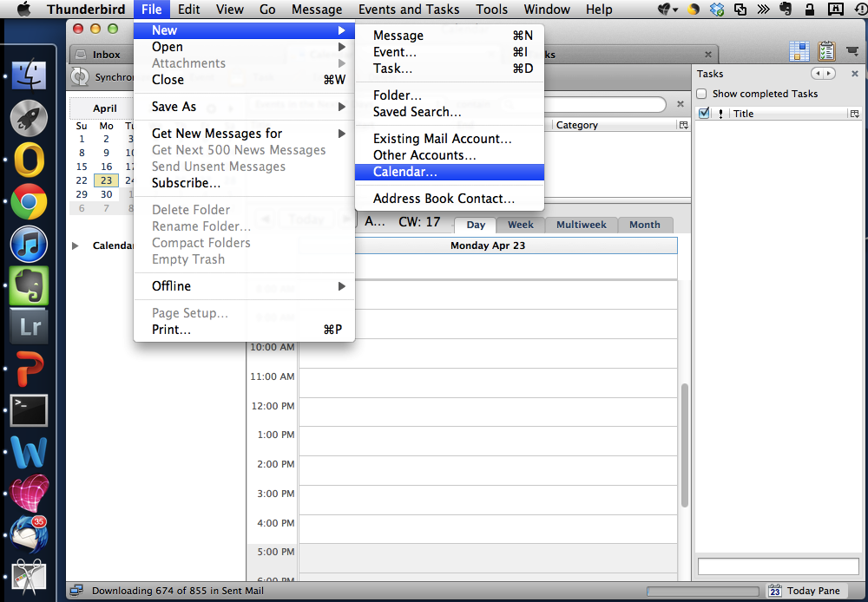Click the Time Machine menu bar icon
Image resolution: width=868 pixels, height=602 pixels.
[x=861, y=9]
